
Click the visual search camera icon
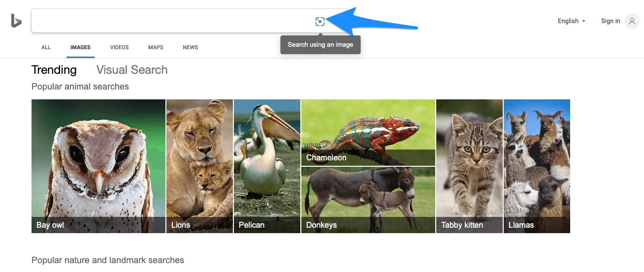320,22
